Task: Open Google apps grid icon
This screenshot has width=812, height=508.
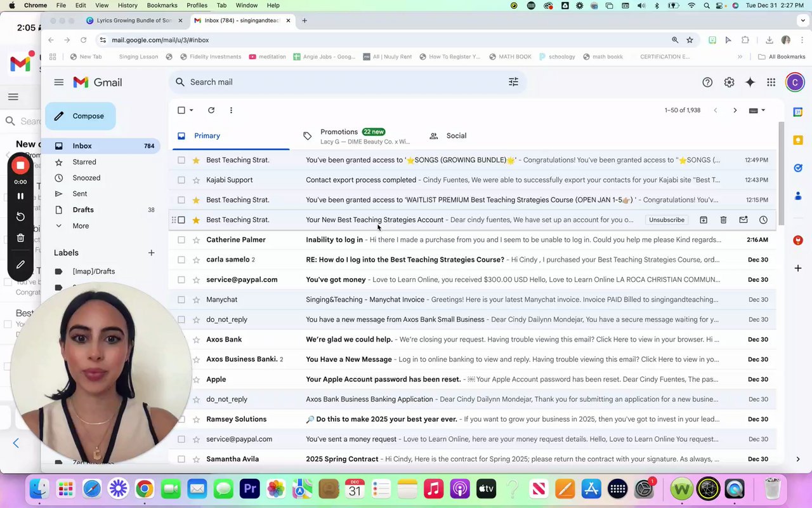Action: coord(771,82)
